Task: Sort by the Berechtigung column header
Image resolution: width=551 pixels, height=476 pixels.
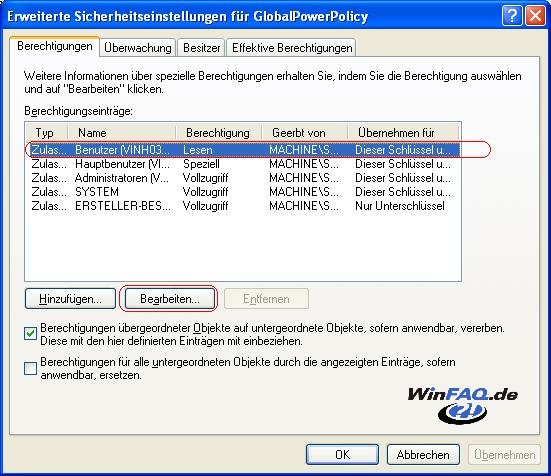Action: [219, 133]
